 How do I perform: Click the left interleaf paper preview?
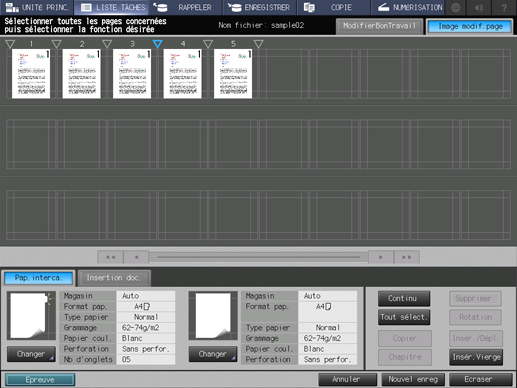(x=31, y=315)
